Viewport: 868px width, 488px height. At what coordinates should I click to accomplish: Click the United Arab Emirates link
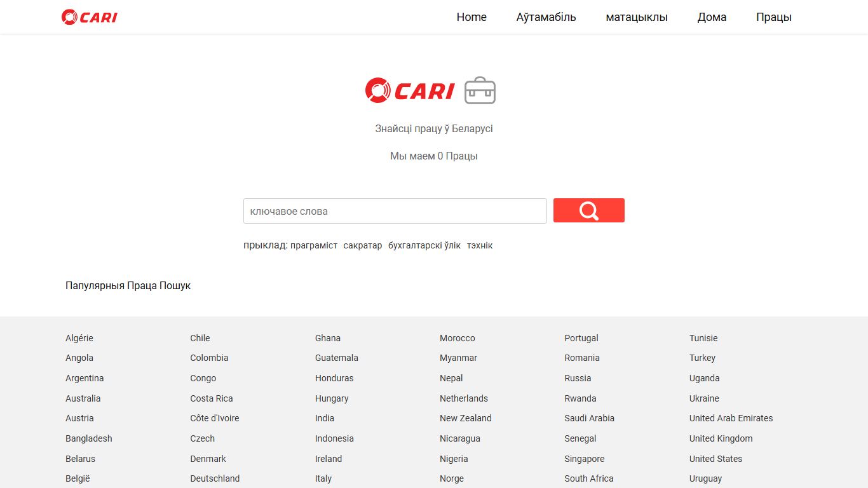(x=731, y=418)
